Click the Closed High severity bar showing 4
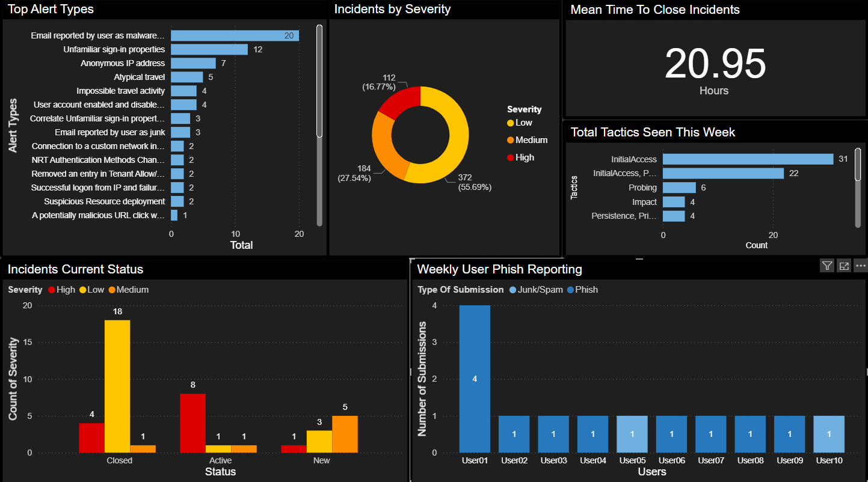The width and height of the screenshot is (868, 482). click(x=91, y=438)
